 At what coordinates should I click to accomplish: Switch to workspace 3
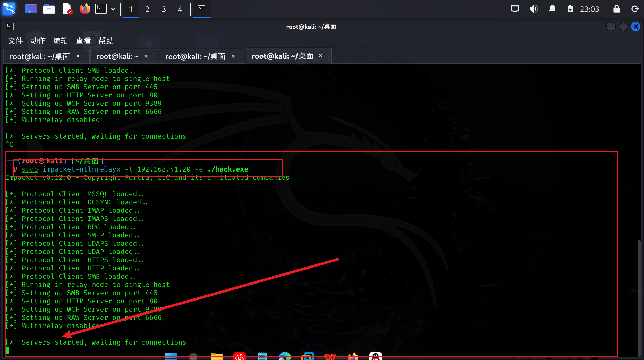(164, 9)
